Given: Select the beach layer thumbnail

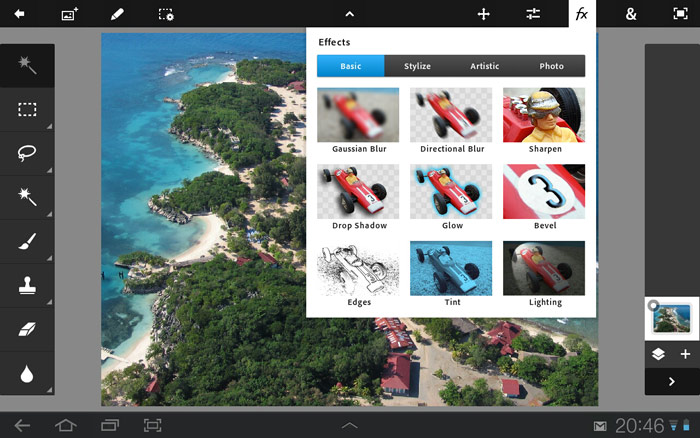Looking at the screenshot, I should click(x=671, y=319).
